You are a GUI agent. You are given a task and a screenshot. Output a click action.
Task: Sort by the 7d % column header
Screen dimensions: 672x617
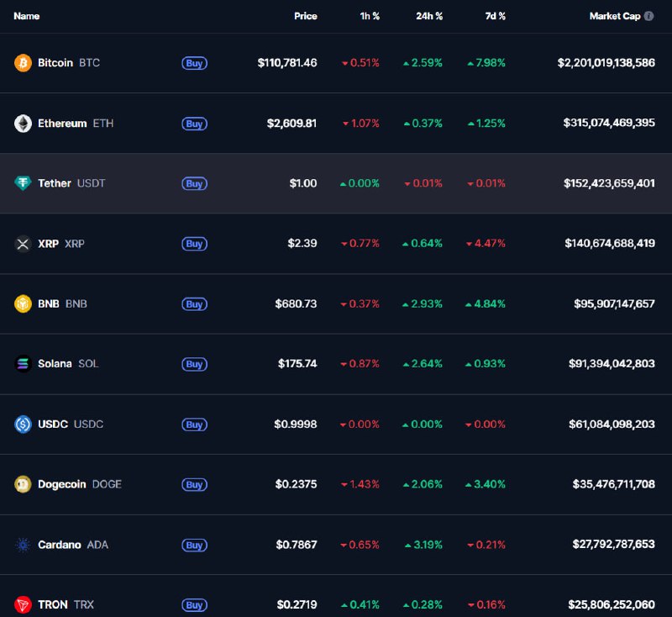[x=495, y=16]
